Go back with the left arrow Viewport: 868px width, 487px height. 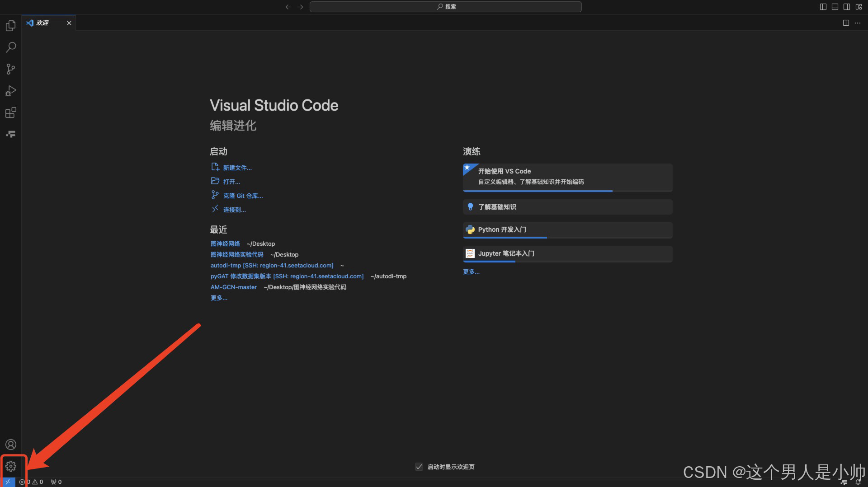coord(288,7)
